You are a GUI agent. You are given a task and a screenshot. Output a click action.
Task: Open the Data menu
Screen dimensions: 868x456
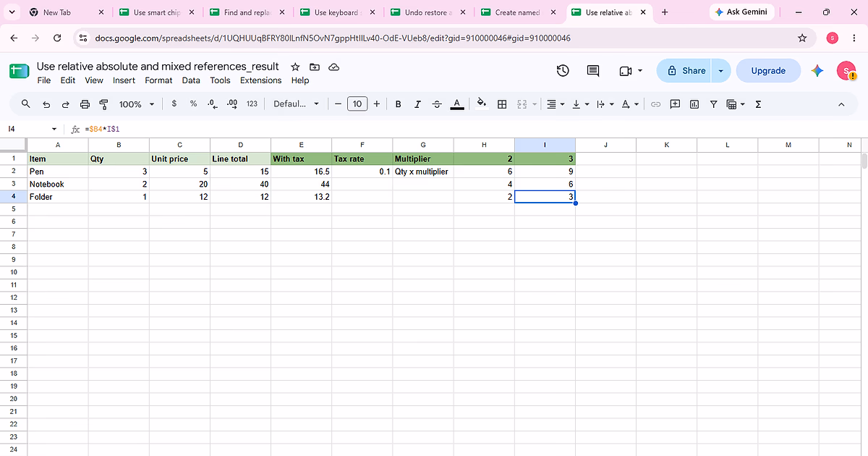191,80
